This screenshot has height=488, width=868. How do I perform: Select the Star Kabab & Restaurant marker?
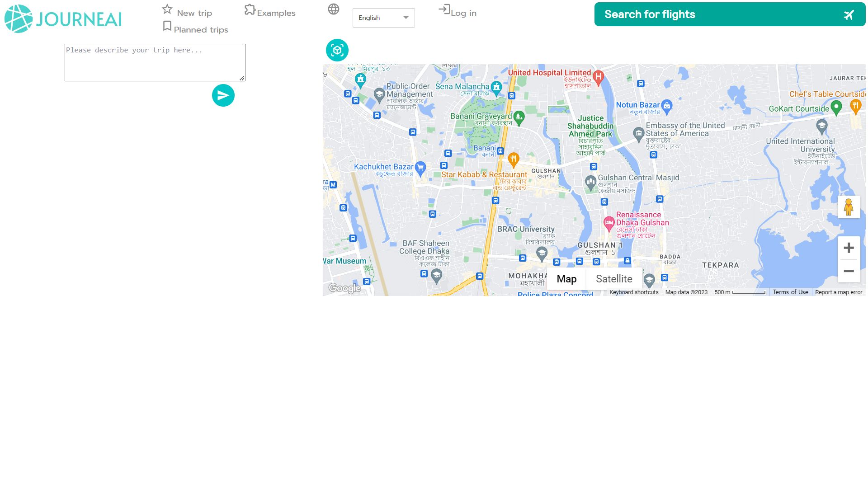point(513,160)
